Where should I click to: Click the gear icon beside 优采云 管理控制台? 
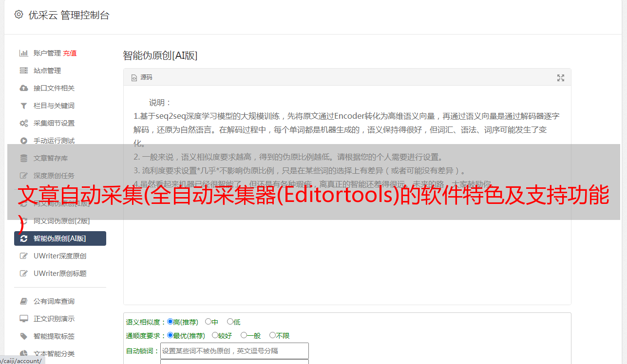(x=19, y=15)
